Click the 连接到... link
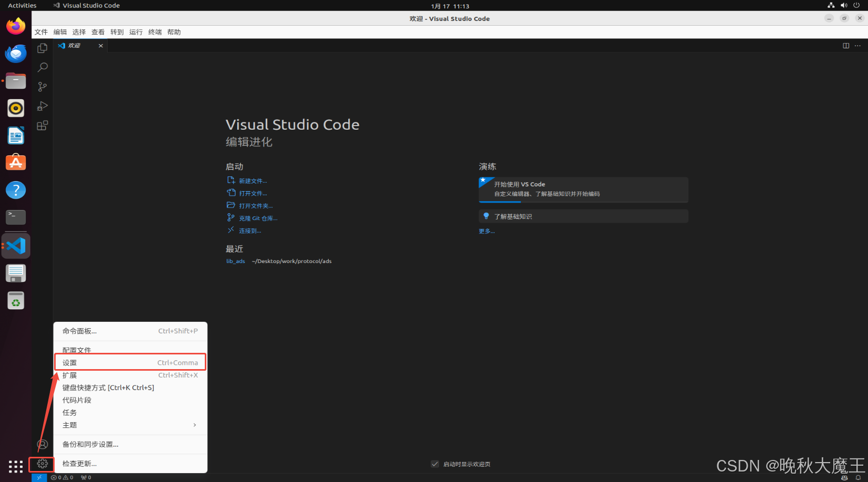Viewport: 868px width, 482px height. pyautogui.click(x=250, y=231)
